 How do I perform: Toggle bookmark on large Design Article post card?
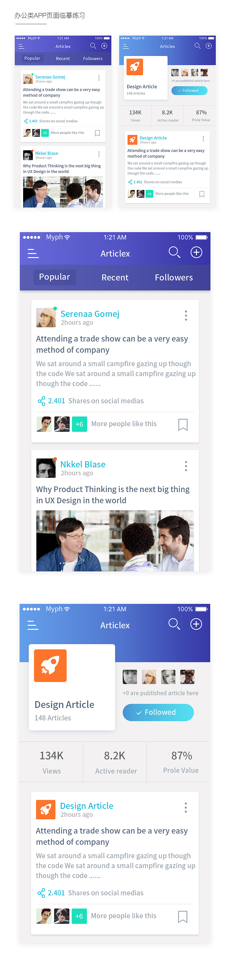[x=182, y=916]
